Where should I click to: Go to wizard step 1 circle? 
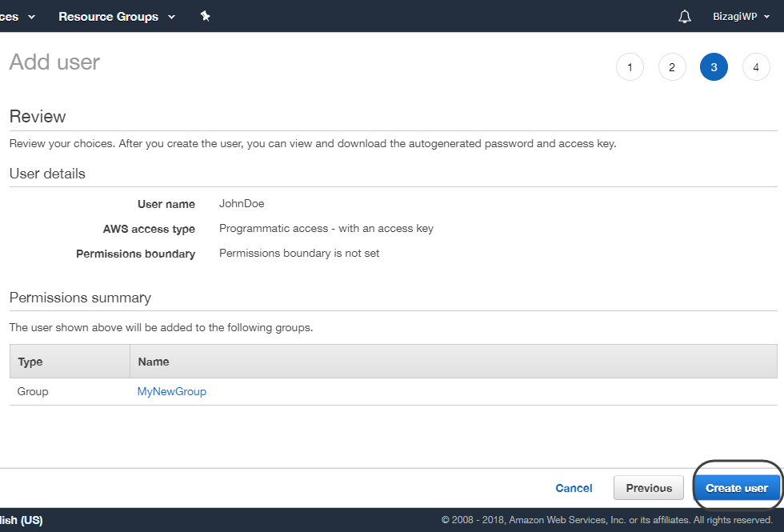click(x=630, y=67)
